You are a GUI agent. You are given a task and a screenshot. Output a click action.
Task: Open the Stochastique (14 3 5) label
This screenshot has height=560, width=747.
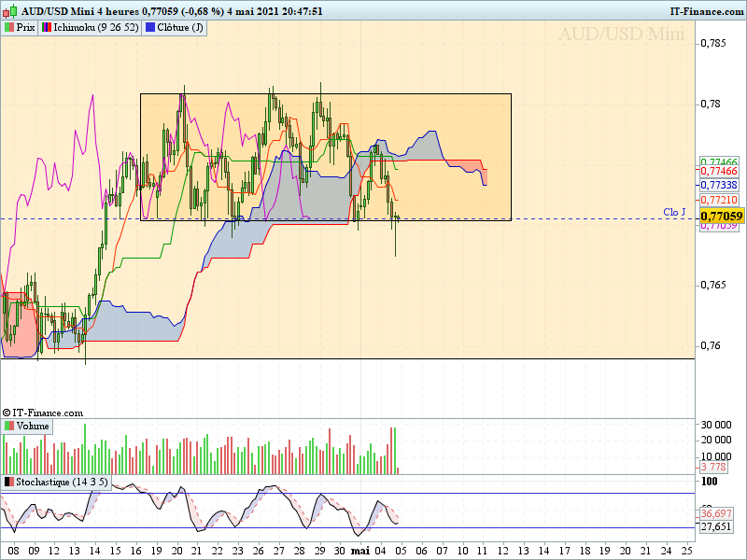point(62,482)
